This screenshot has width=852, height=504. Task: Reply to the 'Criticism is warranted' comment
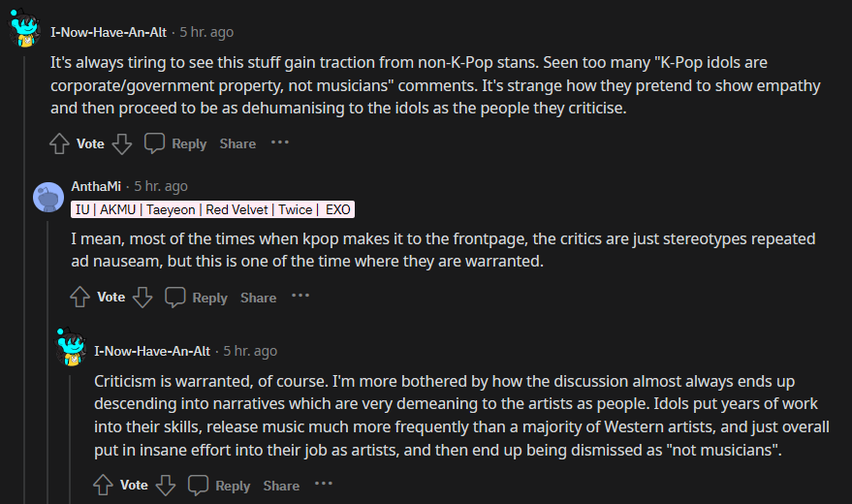pos(219,486)
